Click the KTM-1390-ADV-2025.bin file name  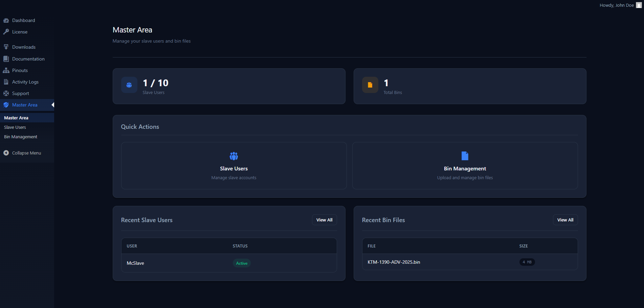coord(394,262)
